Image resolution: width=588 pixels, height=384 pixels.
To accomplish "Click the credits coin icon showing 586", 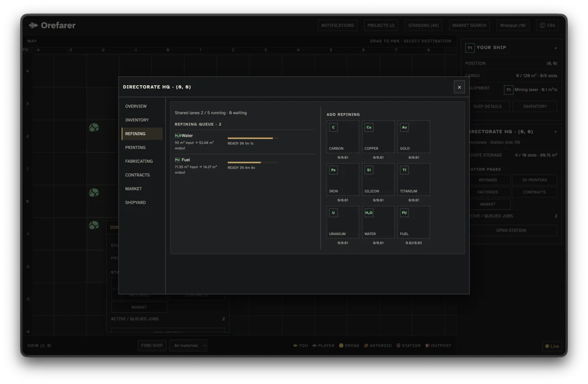I will [x=542, y=25].
